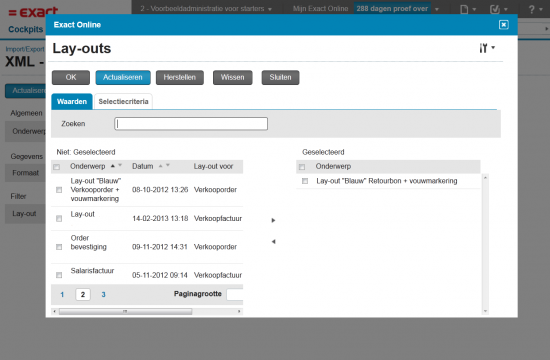The height and width of the screenshot is (360, 550).
Task: Click Salarisfactuur subject text
Action: coord(92,271)
